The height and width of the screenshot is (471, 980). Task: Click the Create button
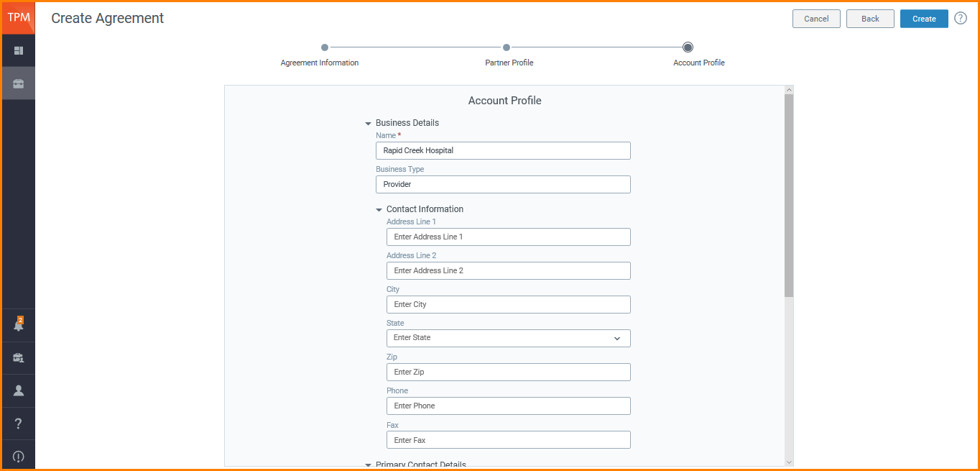point(924,19)
